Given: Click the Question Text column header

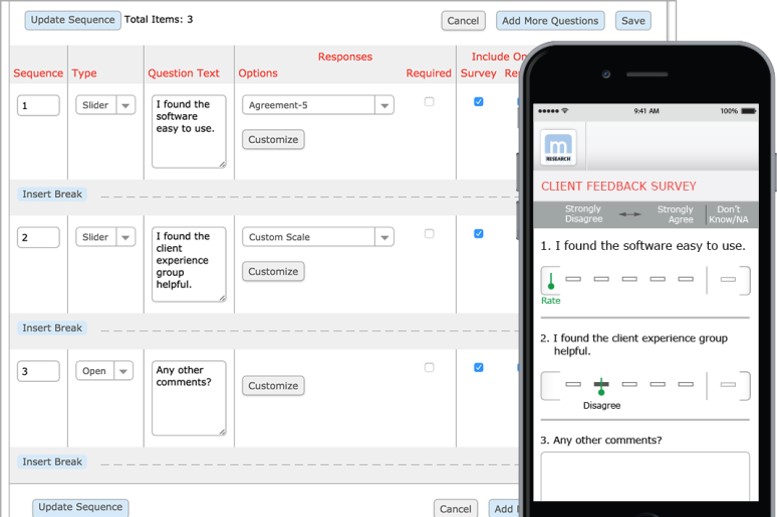Looking at the screenshot, I should pos(184,73).
